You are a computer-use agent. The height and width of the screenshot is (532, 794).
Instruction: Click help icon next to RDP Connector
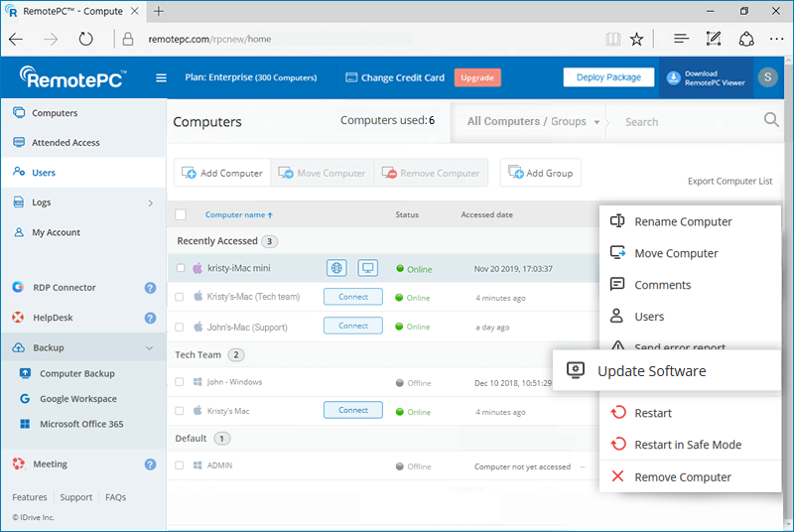pos(150,288)
